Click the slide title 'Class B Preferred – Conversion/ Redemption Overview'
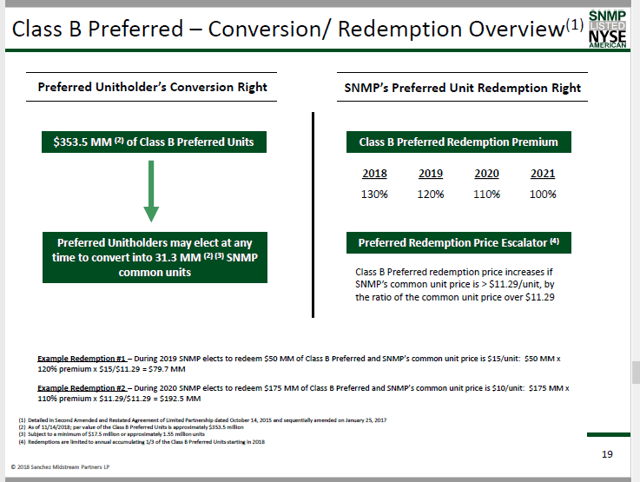Image resolution: width=640 pixels, height=482 pixels. [298, 29]
